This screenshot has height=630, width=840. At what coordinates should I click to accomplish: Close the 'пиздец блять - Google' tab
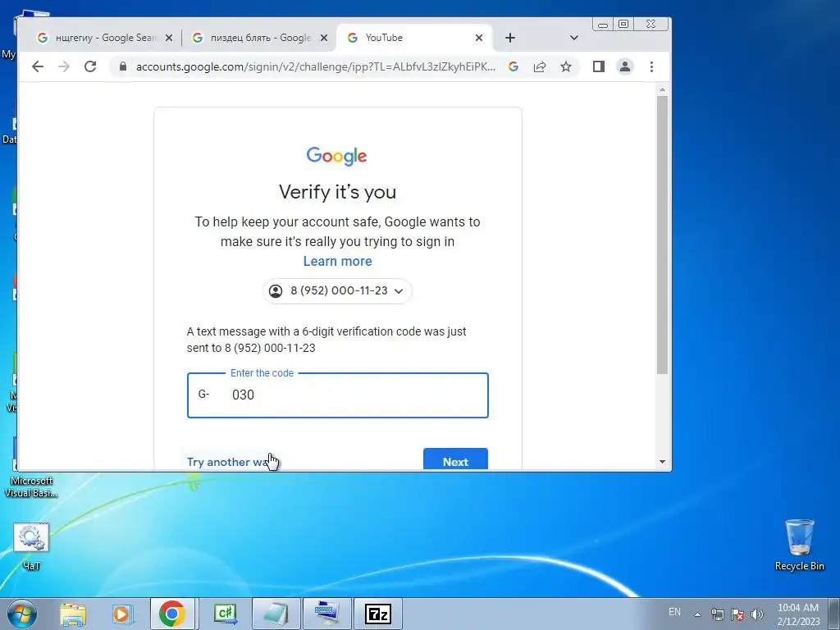point(323,38)
